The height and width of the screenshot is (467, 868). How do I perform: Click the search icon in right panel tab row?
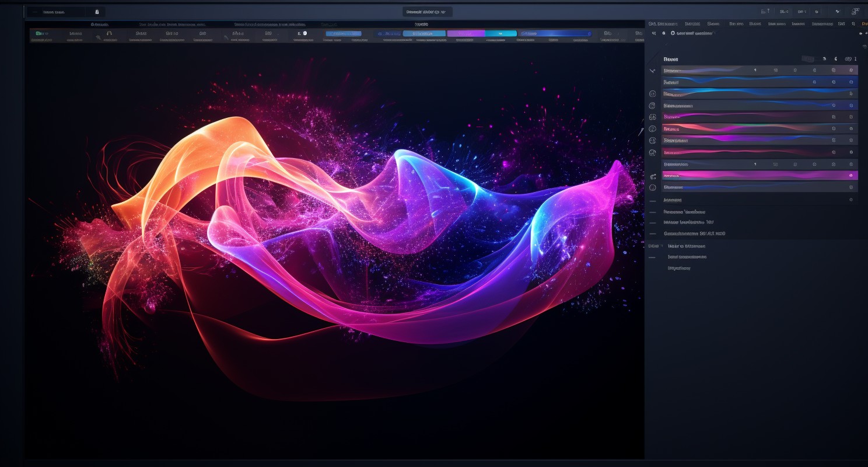pos(853,24)
